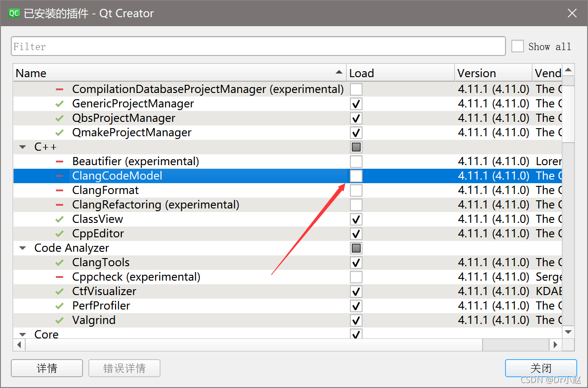Click green check icon beside Valgrind
588x388 pixels.
60,320
